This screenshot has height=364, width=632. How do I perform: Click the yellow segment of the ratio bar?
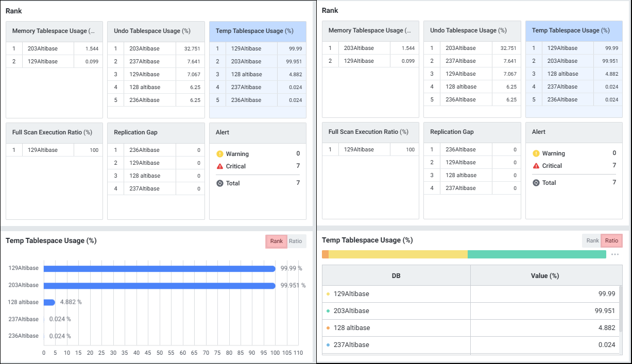point(398,254)
